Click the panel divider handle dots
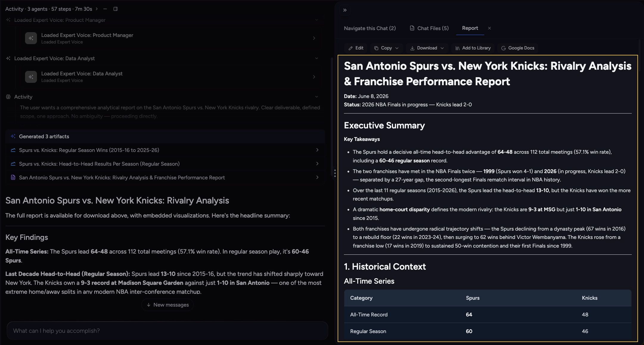644x345 pixels. [335, 173]
